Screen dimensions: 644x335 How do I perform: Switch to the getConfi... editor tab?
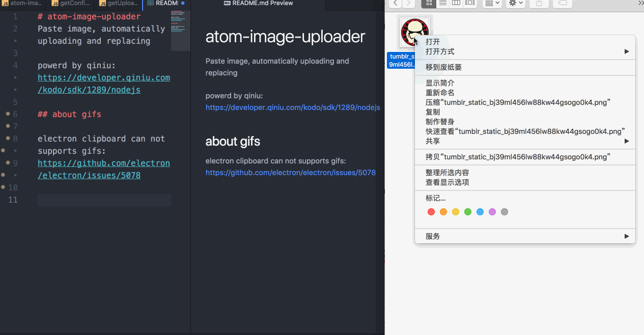[x=71, y=4]
